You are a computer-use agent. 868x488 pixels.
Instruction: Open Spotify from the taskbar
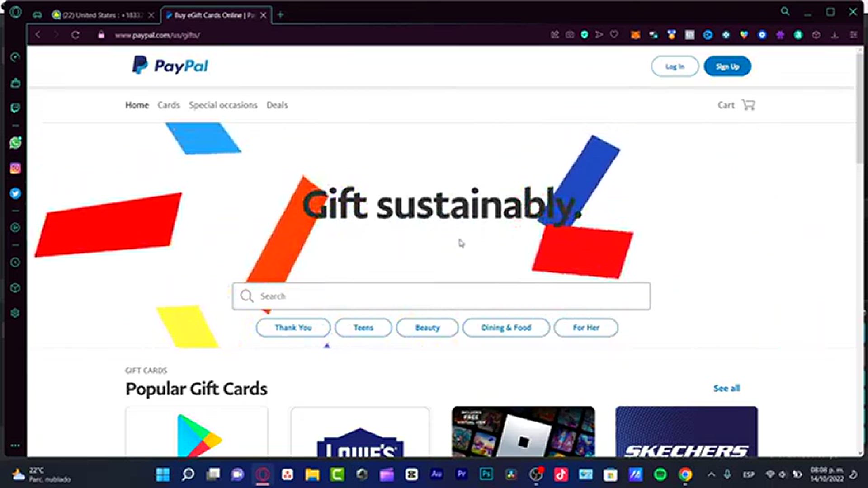(x=660, y=474)
